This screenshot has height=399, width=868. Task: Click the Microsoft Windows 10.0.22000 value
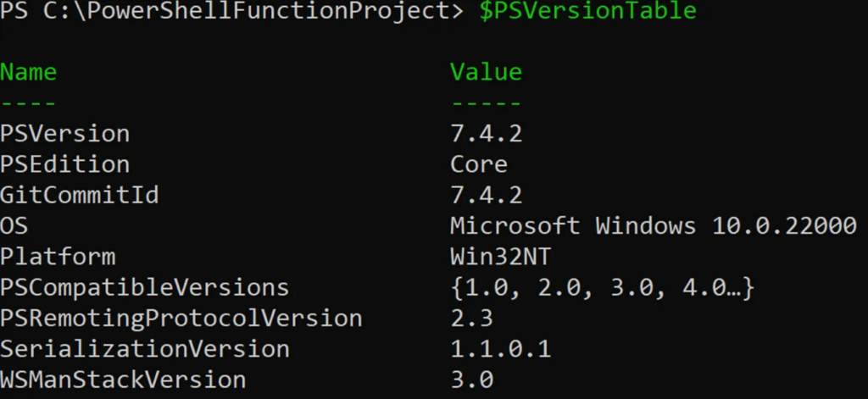click(654, 226)
